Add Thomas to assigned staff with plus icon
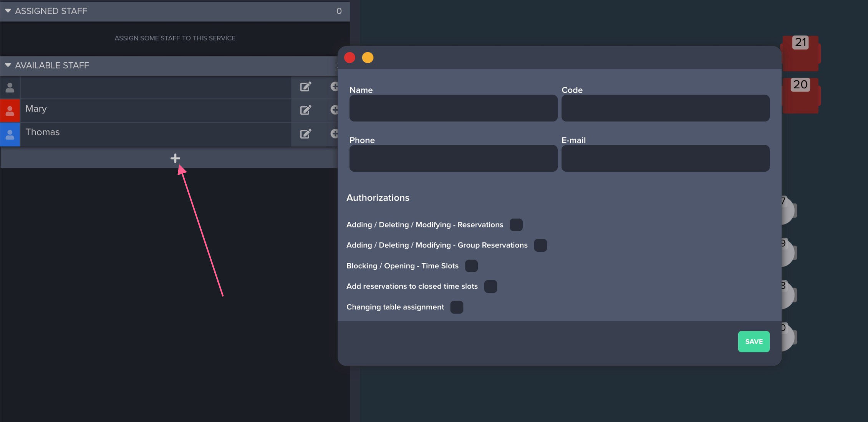 coord(334,133)
